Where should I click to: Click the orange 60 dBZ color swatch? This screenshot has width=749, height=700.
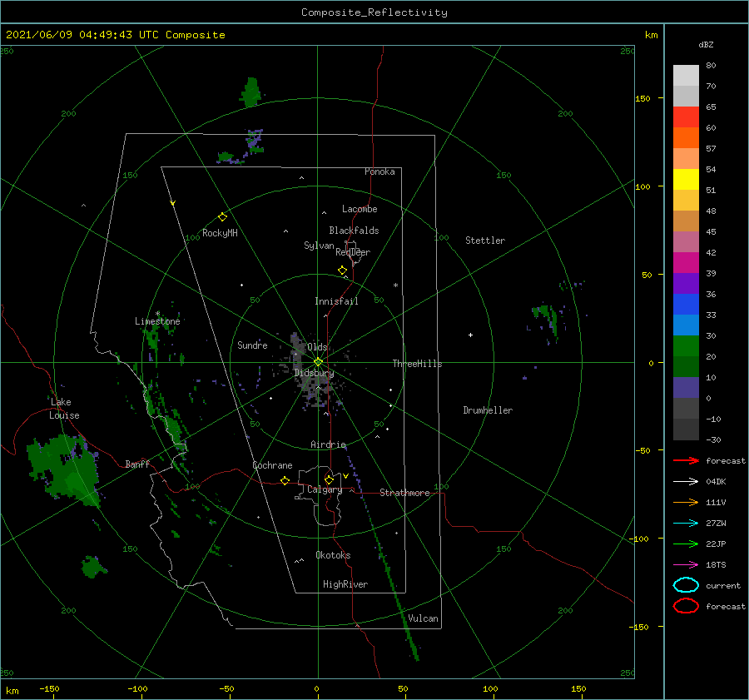coord(686,137)
